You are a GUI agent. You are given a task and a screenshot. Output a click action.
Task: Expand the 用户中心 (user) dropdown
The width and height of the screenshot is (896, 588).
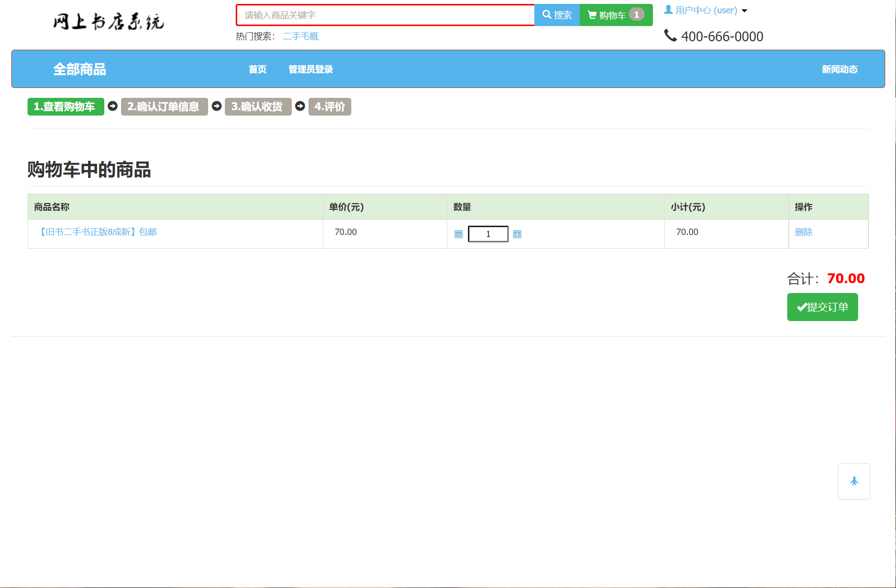(x=706, y=10)
